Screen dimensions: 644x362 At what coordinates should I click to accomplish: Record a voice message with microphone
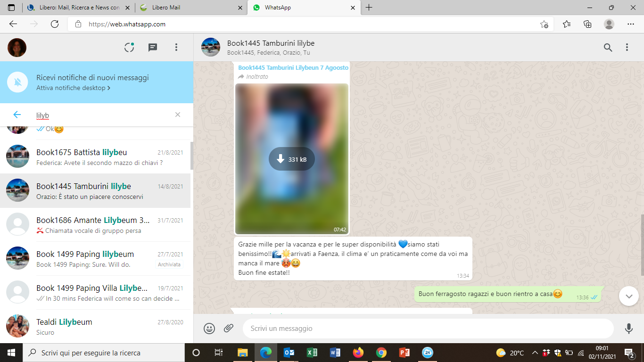click(x=628, y=329)
